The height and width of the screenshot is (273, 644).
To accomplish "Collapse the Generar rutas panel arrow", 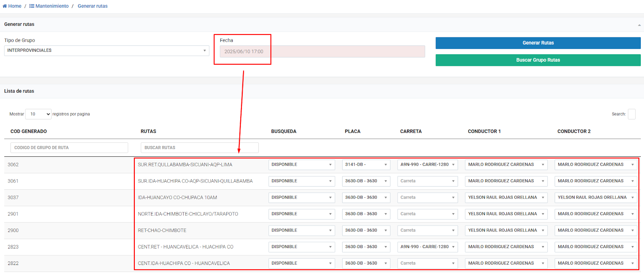I will point(639,25).
